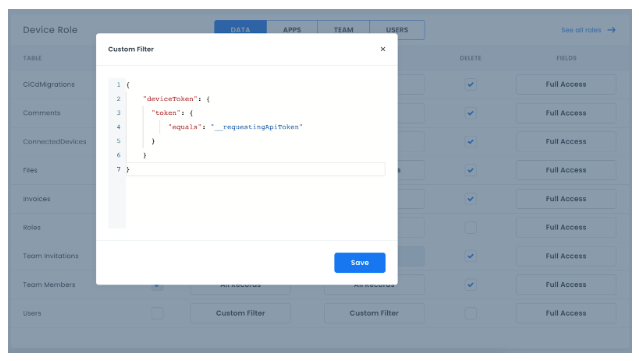Click the "deviceToken" key in editor
639x361 pixels.
[x=170, y=99]
